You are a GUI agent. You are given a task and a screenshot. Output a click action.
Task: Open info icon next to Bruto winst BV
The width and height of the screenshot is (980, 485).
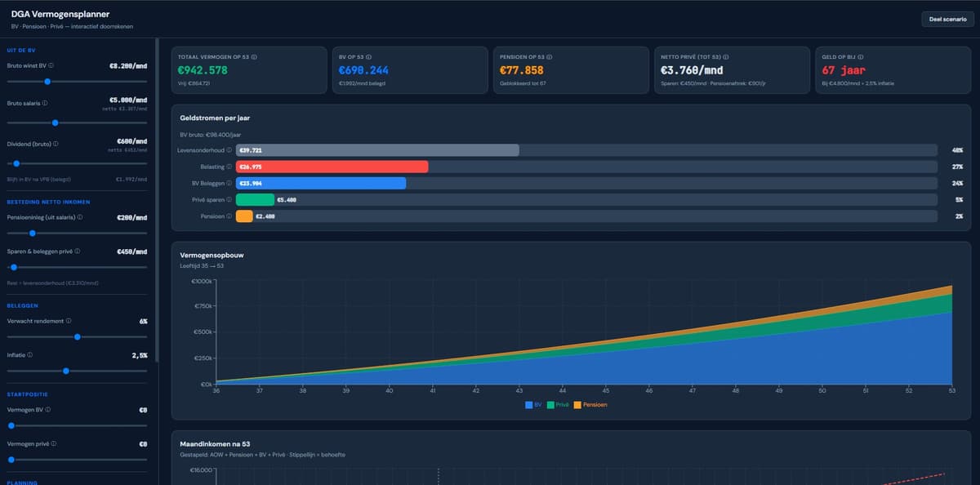tap(51, 65)
